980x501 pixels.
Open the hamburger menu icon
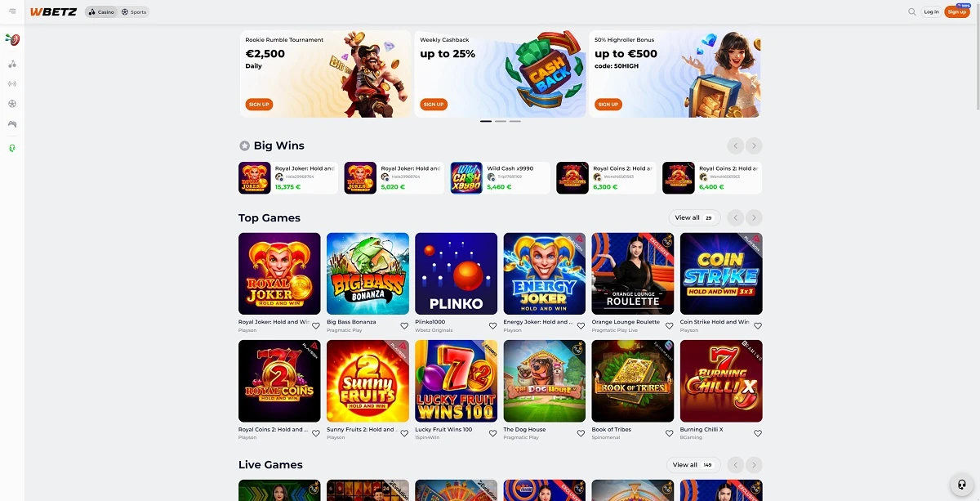pos(12,11)
